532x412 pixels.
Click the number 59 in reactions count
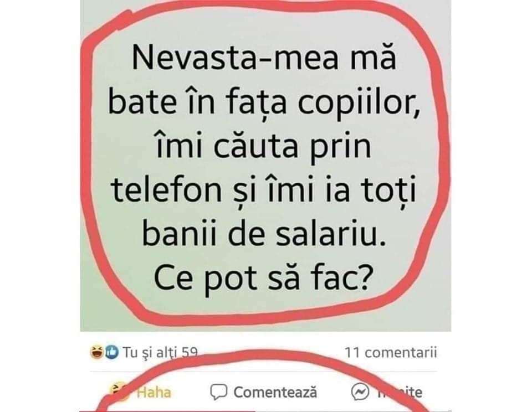[x=190, y=353]
